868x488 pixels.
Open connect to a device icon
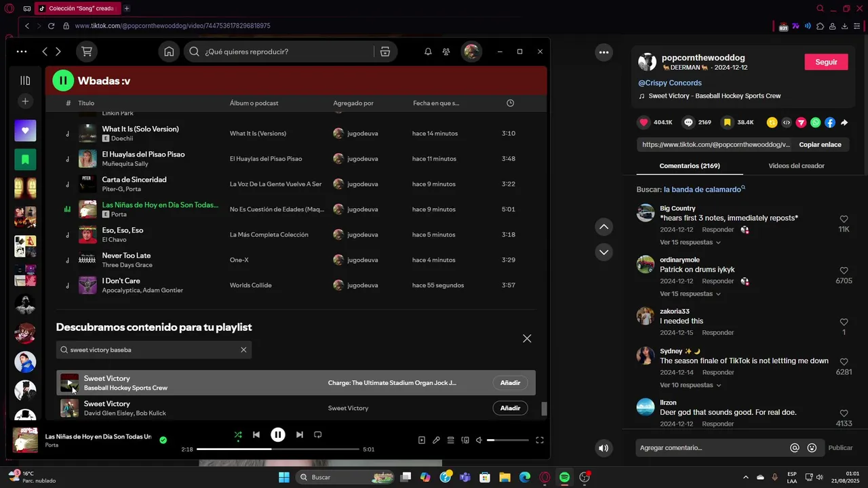pos(465,441)
